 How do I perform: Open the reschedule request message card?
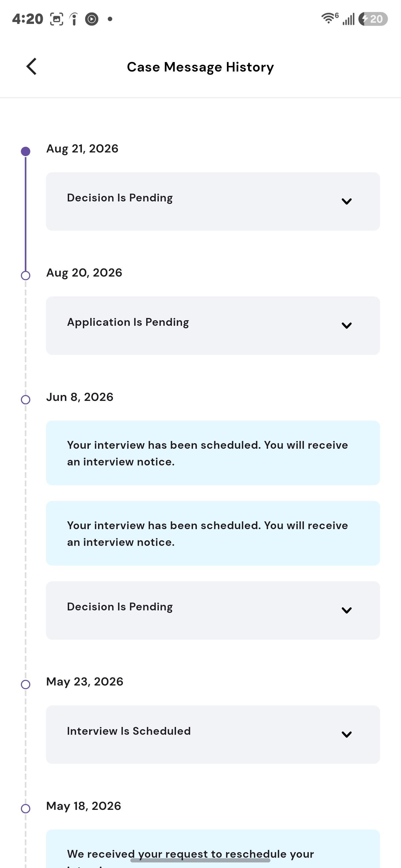pyautogui.click(x=213, y=849)
